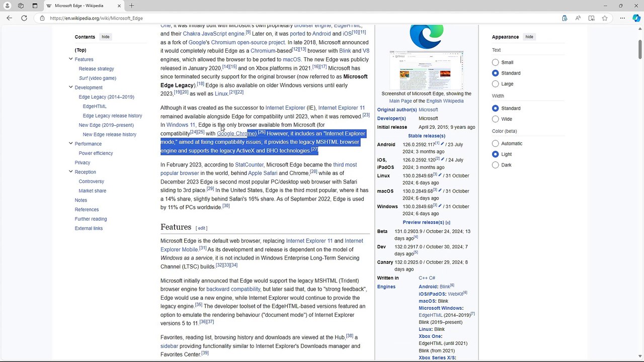Click the app available install icon
Screen dimensions: 644x362
coord(565,18)
